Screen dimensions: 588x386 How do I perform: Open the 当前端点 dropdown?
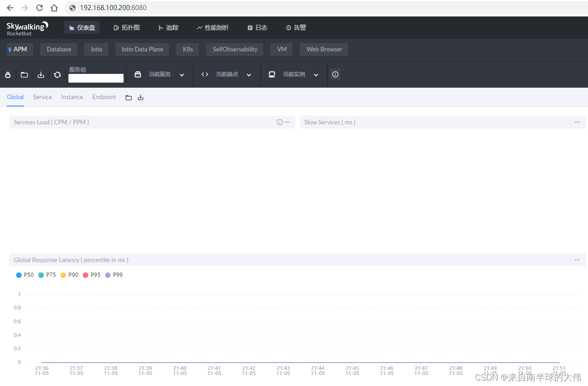click(249, 74)
